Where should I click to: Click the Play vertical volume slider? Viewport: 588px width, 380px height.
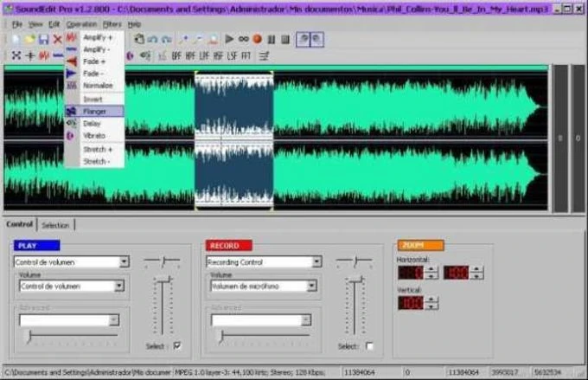[x=163, y=306]
